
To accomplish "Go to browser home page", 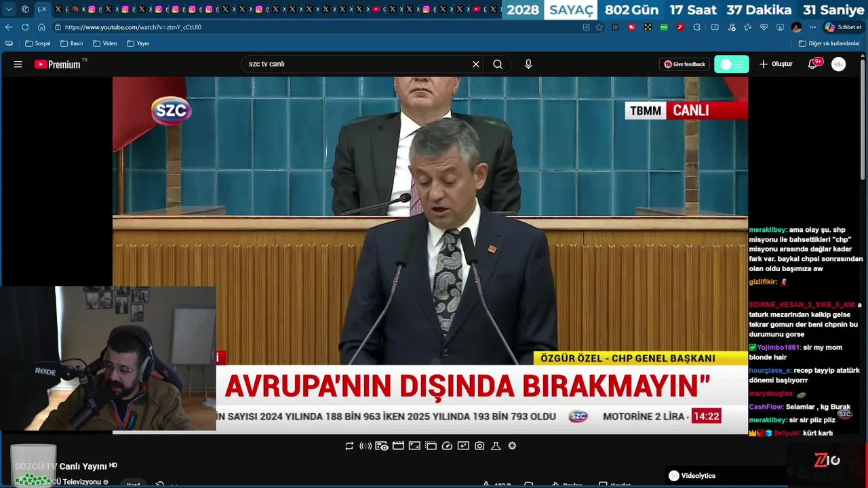I will [41, 27].
